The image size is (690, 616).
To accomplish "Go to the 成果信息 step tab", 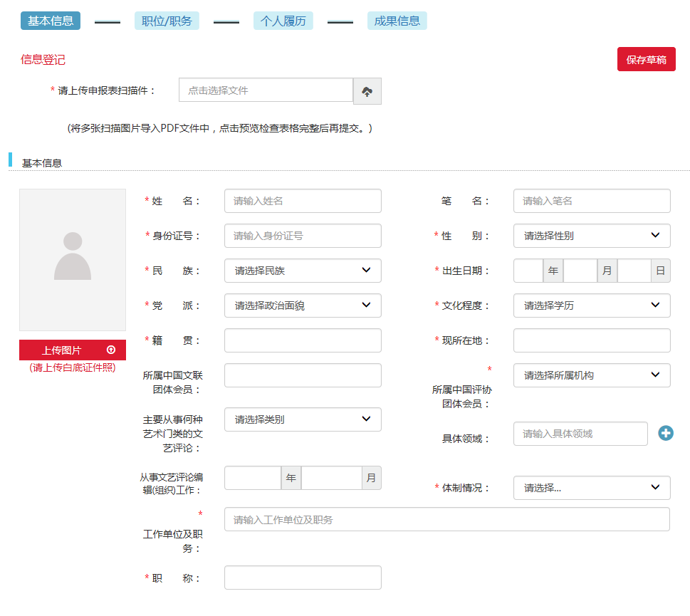I will coord(397,21).
